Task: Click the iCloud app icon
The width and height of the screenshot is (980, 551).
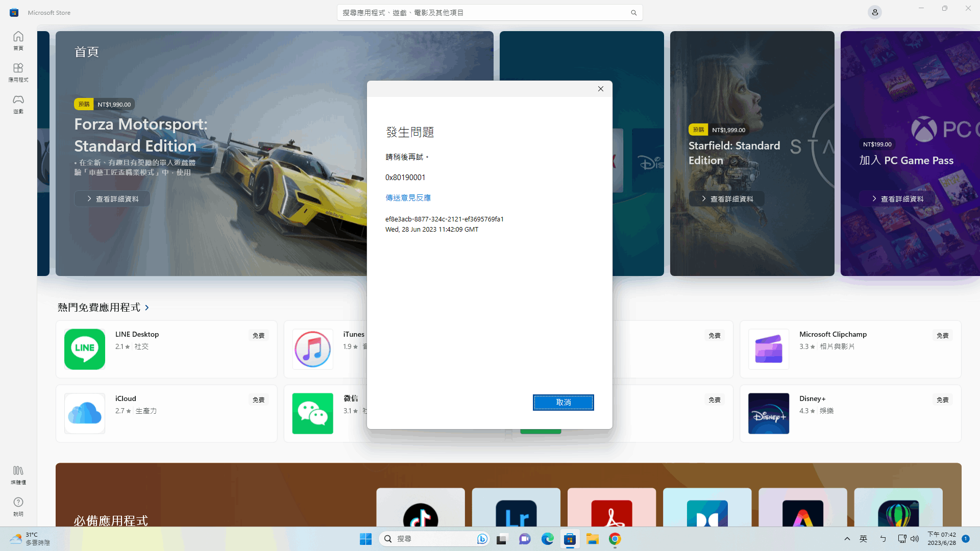Action: tap(85, 413)
